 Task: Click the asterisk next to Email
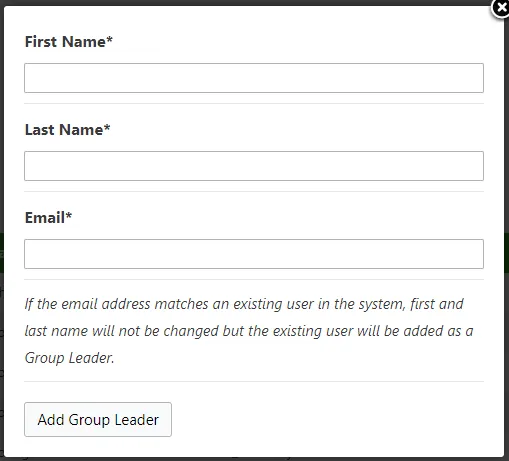[68, 216]
